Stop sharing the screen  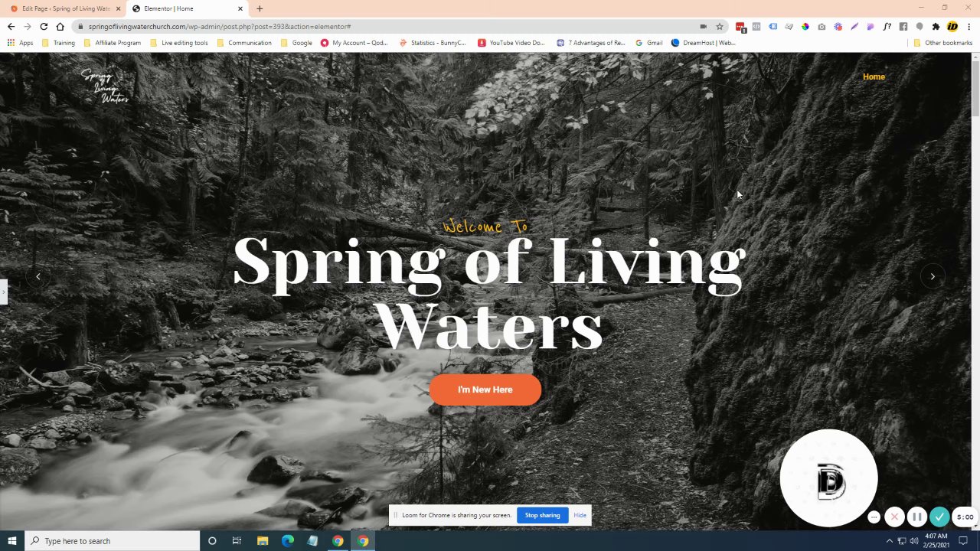tap(542, 515)
